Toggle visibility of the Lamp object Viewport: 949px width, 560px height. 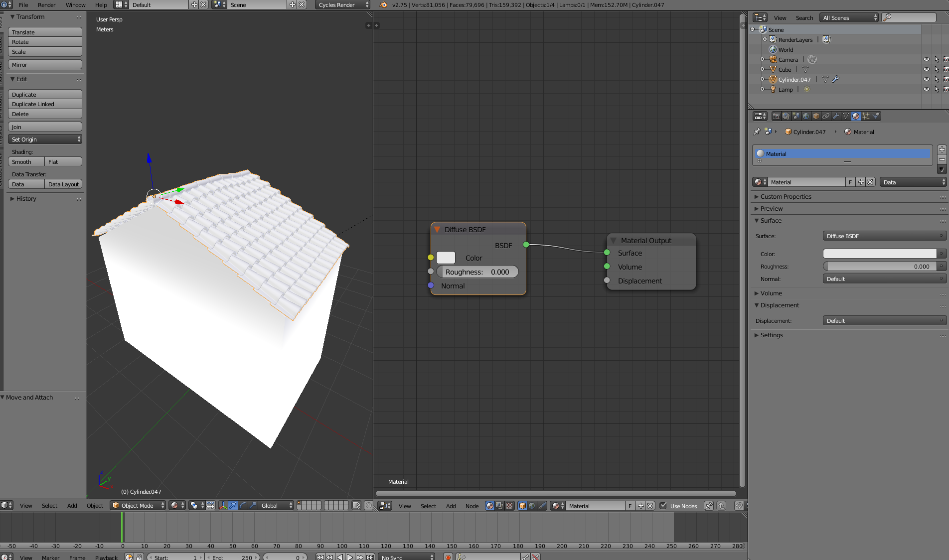(x=926, y=89)
